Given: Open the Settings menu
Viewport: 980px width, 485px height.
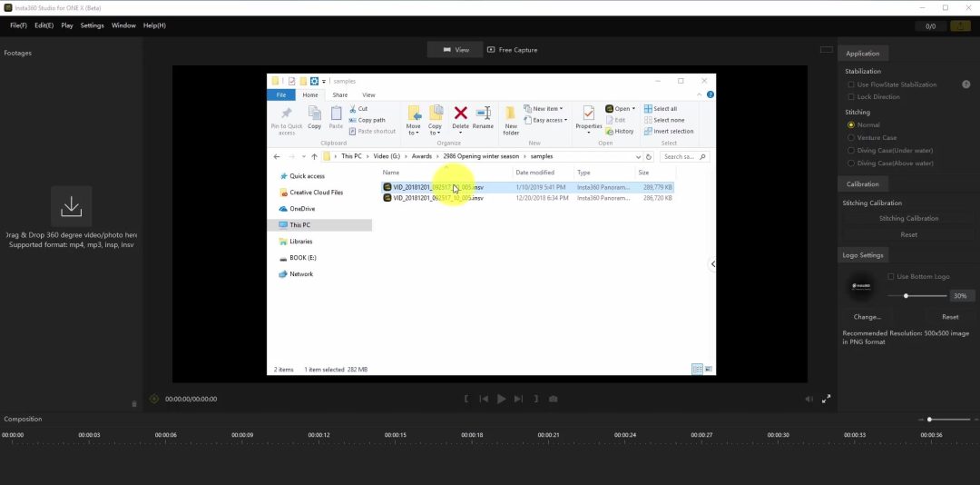Looking at the screenshot, I should pos(92,25).
